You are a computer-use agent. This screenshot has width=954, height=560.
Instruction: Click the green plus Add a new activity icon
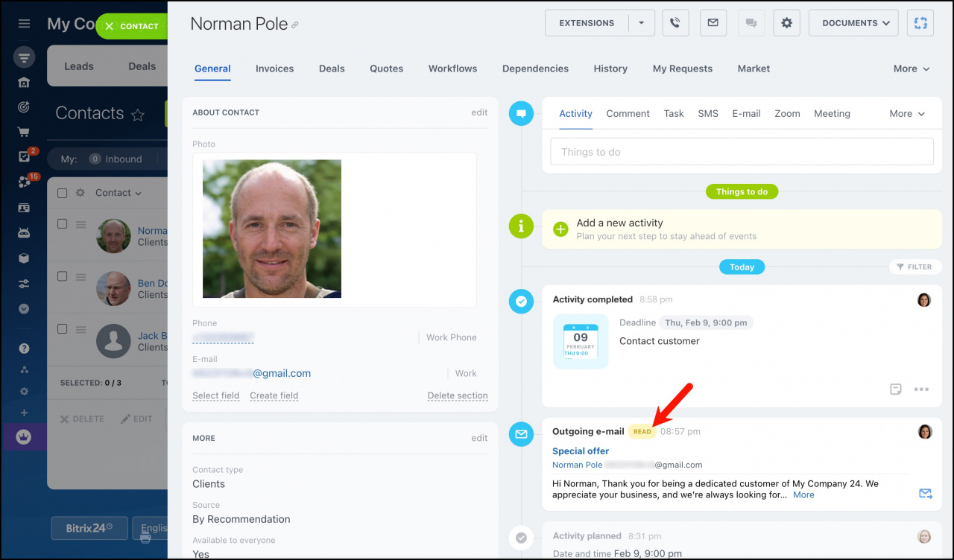pos(561,229)
